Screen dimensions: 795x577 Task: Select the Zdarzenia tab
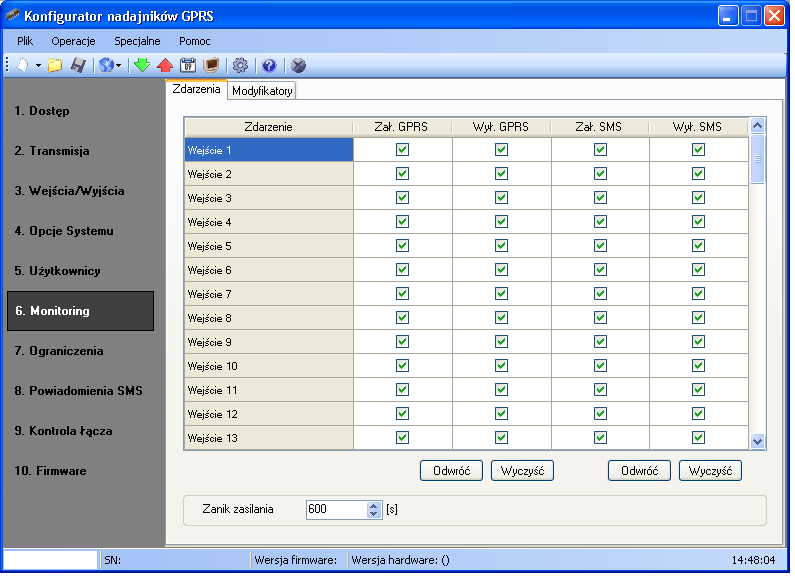196,89
